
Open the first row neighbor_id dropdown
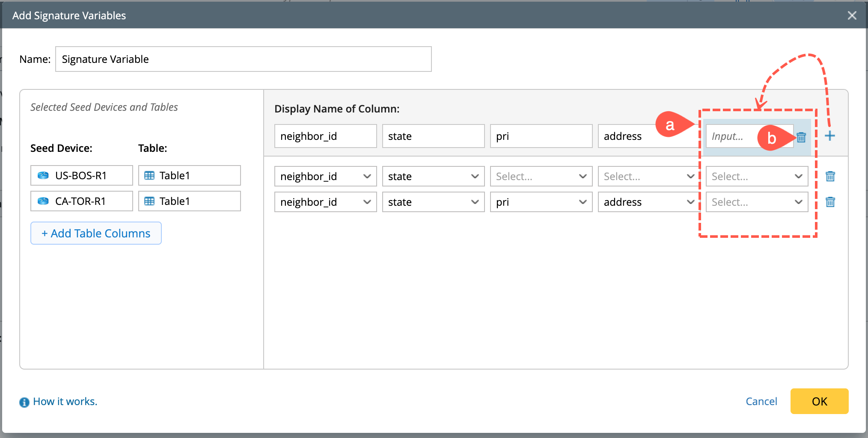pos(325,176)
